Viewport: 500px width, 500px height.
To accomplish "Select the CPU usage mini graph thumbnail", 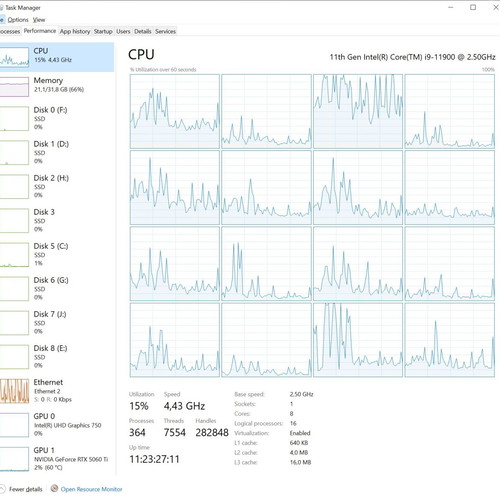I will [14, 57].
